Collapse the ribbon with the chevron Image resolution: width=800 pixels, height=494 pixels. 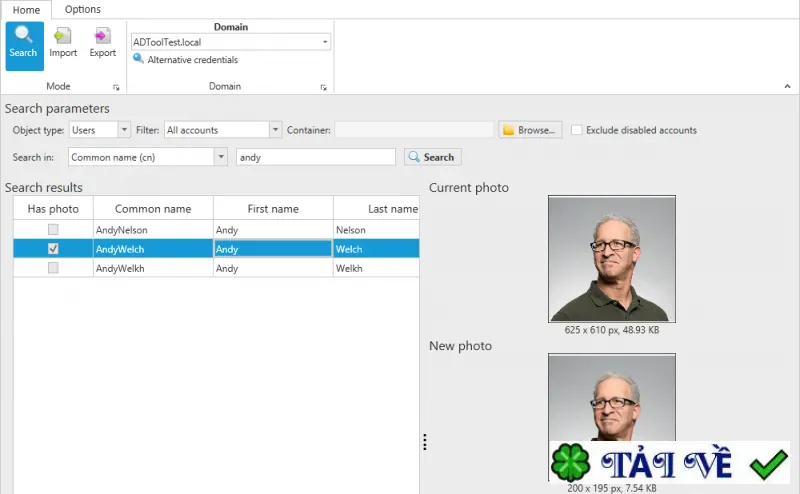787,86
